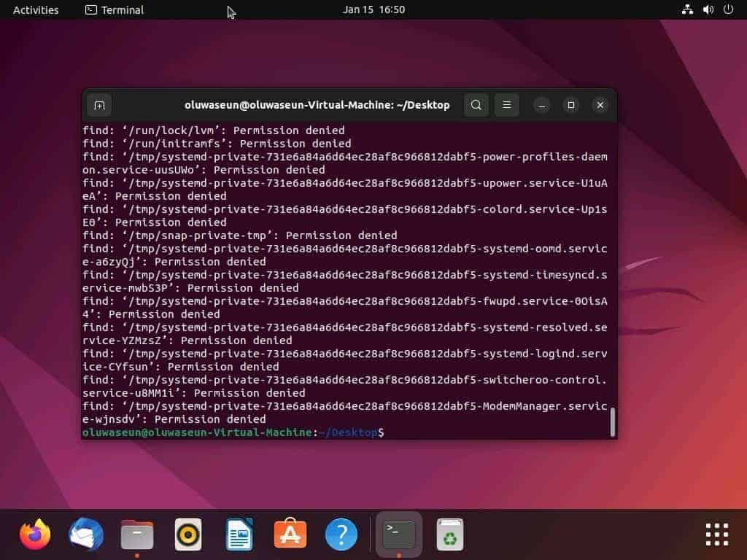Open a new terminal tab
The height and width of the screenshot is (560, 747).
click(x=99, y=105)
